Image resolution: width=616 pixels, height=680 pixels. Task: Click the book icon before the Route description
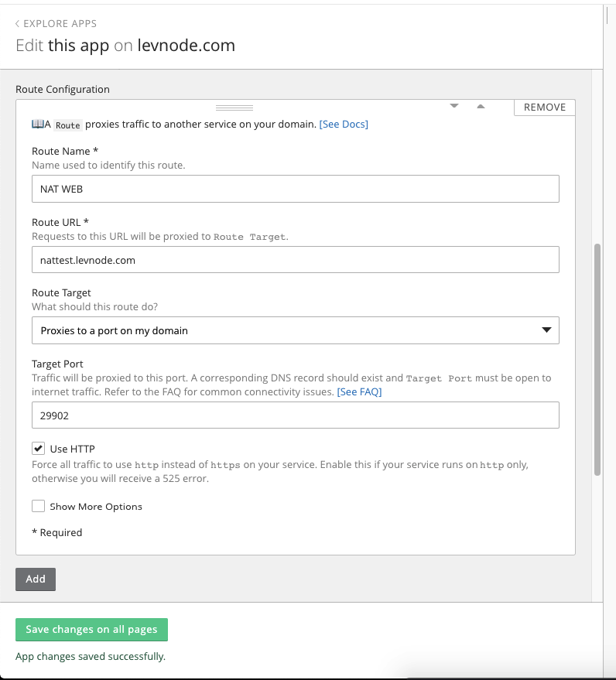(37, 124)
